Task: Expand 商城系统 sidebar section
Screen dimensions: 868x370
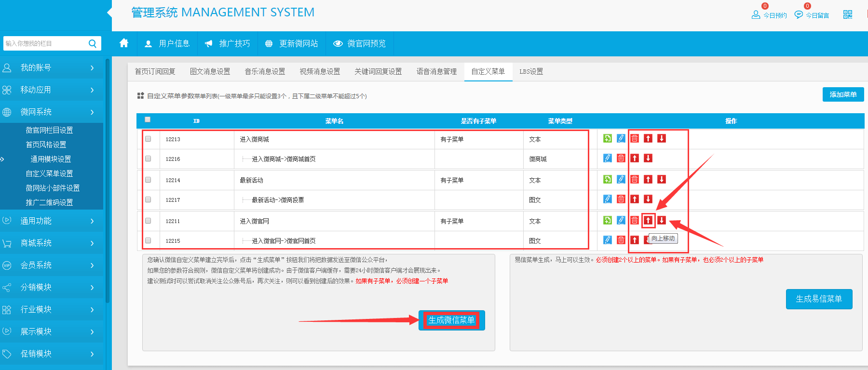Action: click(52, 243)
